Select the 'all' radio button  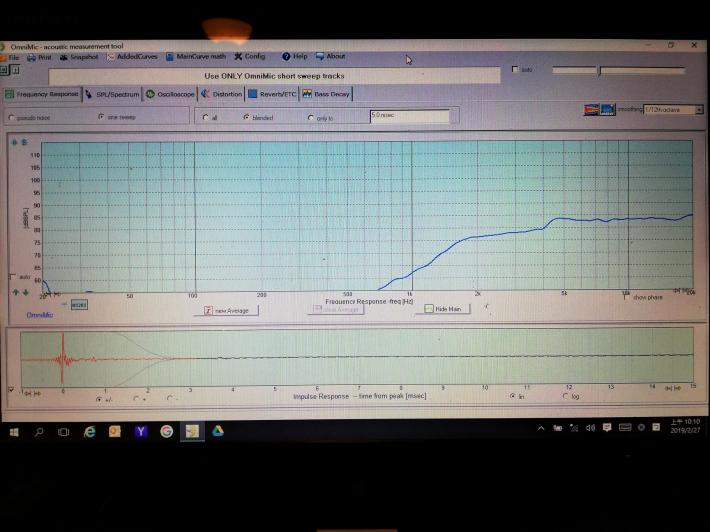206,117
